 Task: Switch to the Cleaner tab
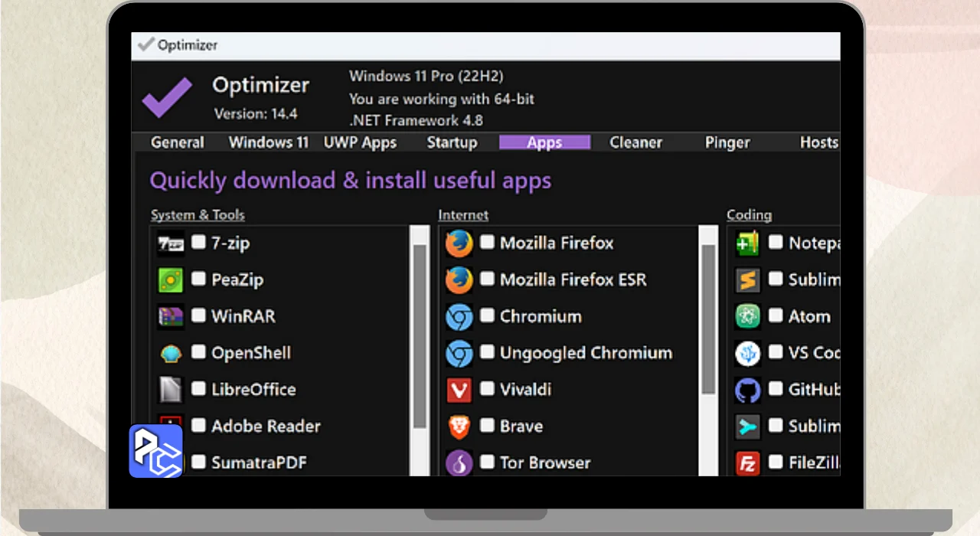pyautogui.click(x=635, y=142)
